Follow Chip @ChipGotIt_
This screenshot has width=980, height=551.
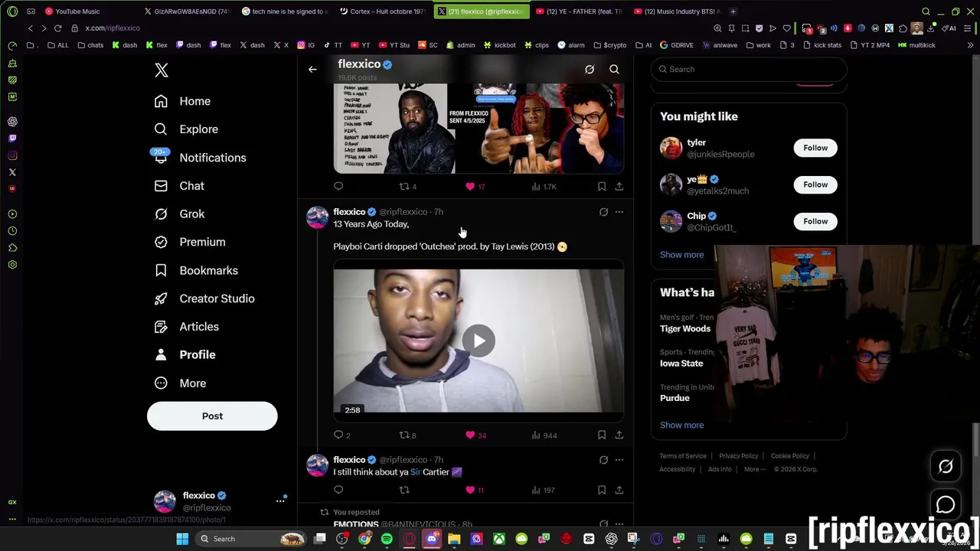coord(815,221)
